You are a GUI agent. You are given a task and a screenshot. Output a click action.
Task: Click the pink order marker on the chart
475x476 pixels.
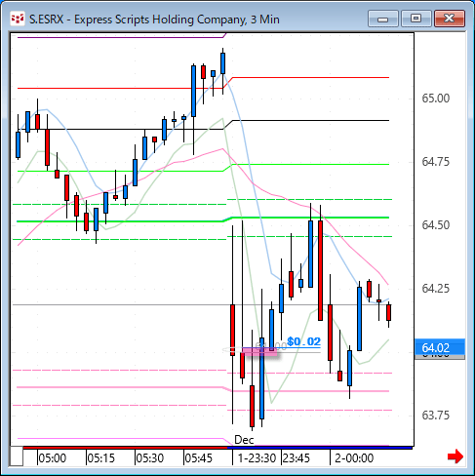(259, 351)
